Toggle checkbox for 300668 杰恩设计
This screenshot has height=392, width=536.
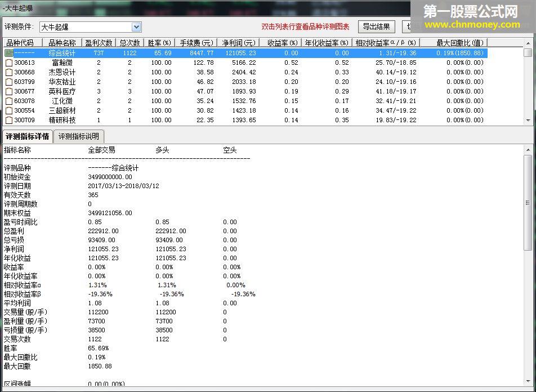[9, 73]
